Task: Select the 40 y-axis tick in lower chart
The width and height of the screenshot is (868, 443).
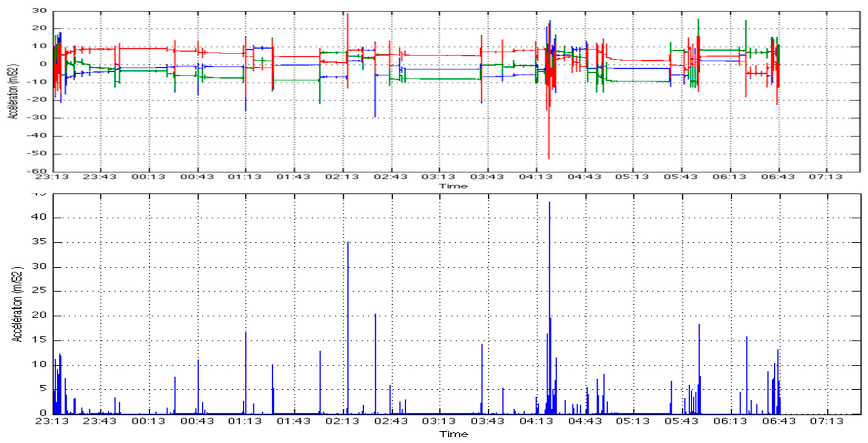Action: [39, 217]
